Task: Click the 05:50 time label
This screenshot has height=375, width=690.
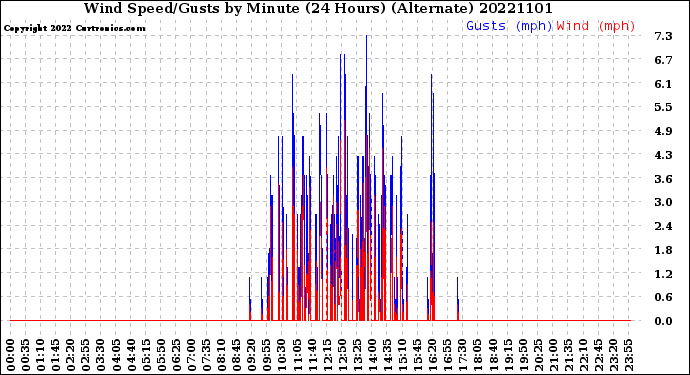Action: pyautogui.click(x=161, y=355)
